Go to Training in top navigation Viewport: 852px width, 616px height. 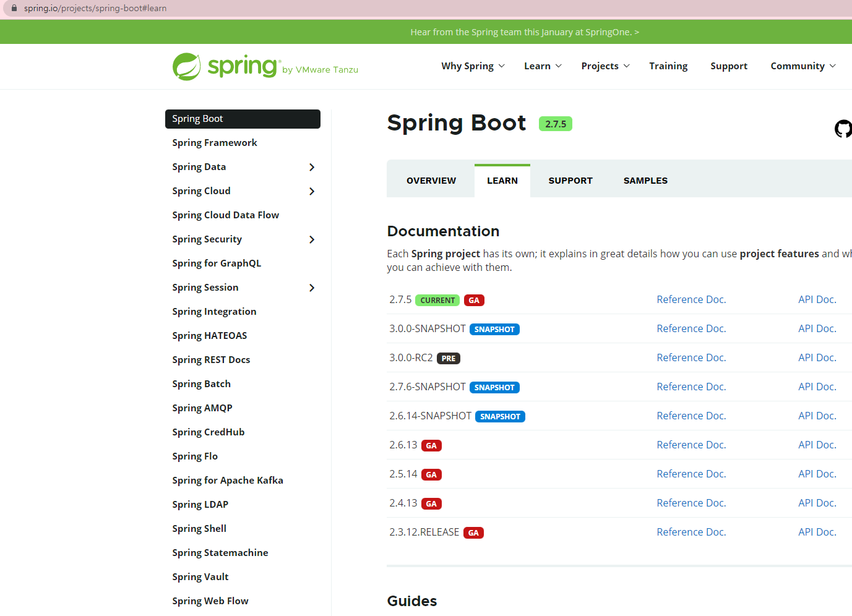[x=668, y=66]
